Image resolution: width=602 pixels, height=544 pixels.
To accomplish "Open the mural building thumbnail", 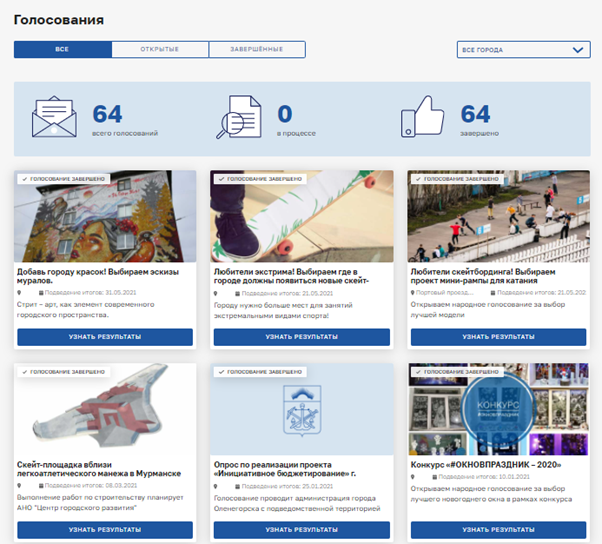I will pos(105,216).
